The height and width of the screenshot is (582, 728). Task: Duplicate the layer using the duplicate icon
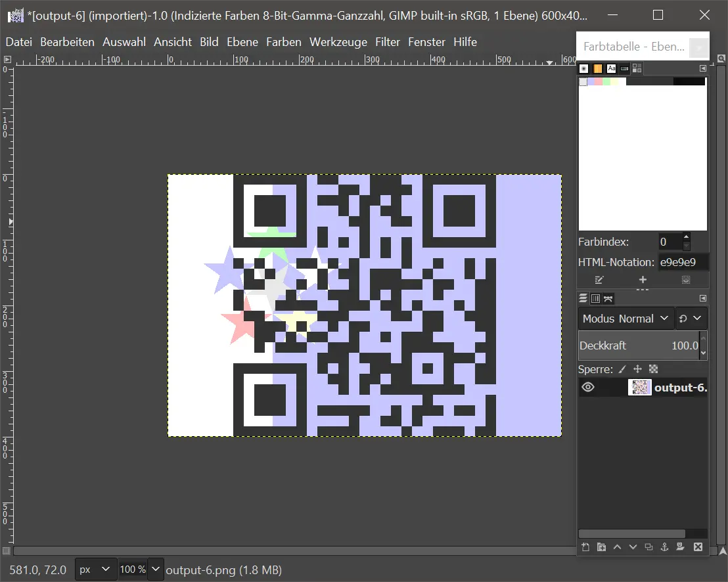648,547
